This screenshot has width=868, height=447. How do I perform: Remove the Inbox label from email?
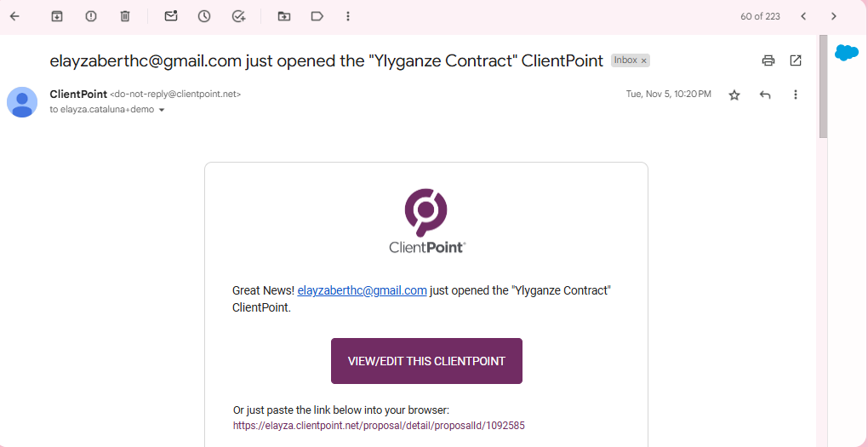[x=644, y=61]
